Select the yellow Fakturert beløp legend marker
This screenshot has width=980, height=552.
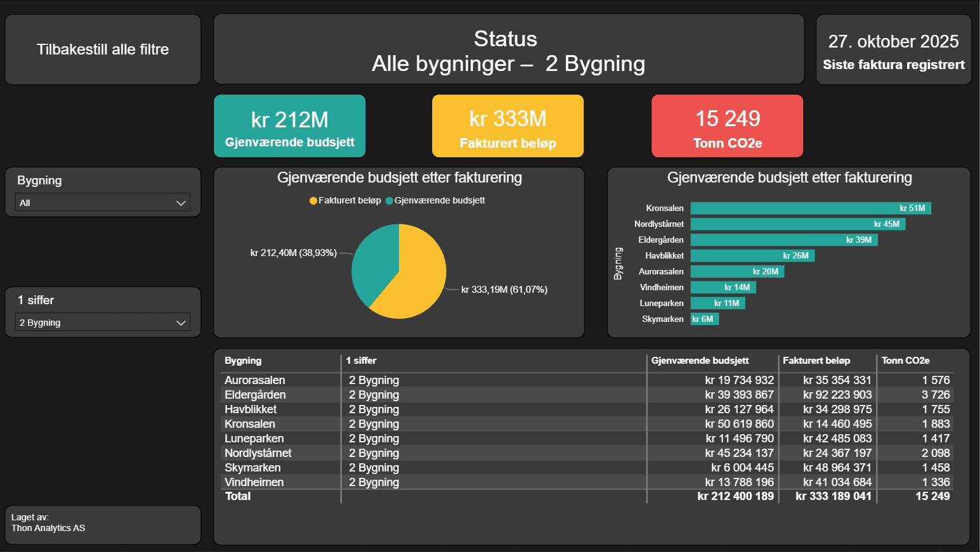click(x=313, y=201)
